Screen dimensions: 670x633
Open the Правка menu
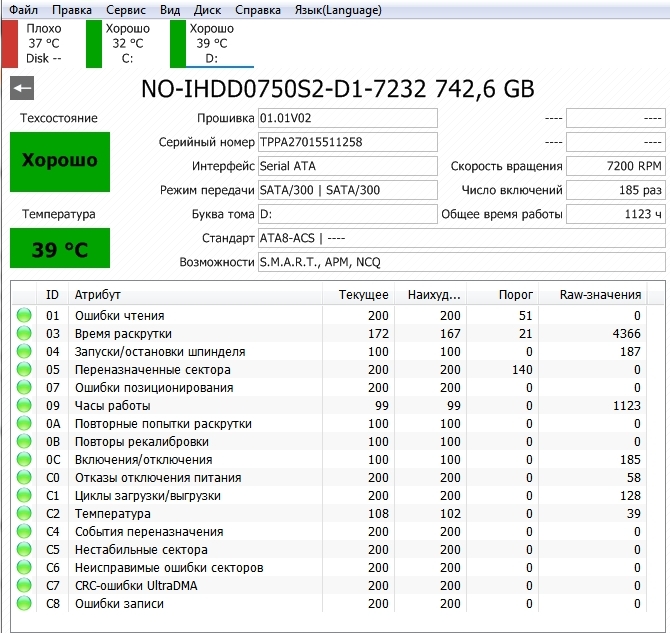72,10
